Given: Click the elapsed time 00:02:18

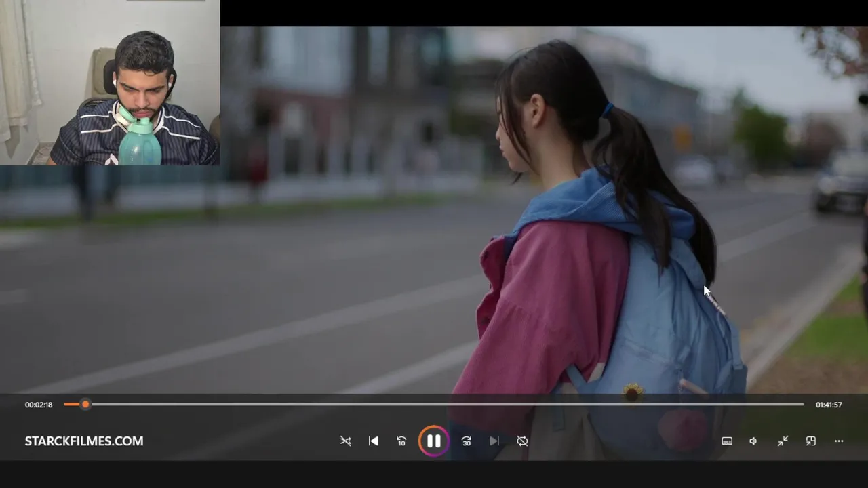Looking at the screenshot, I should (x=39, y=405).
